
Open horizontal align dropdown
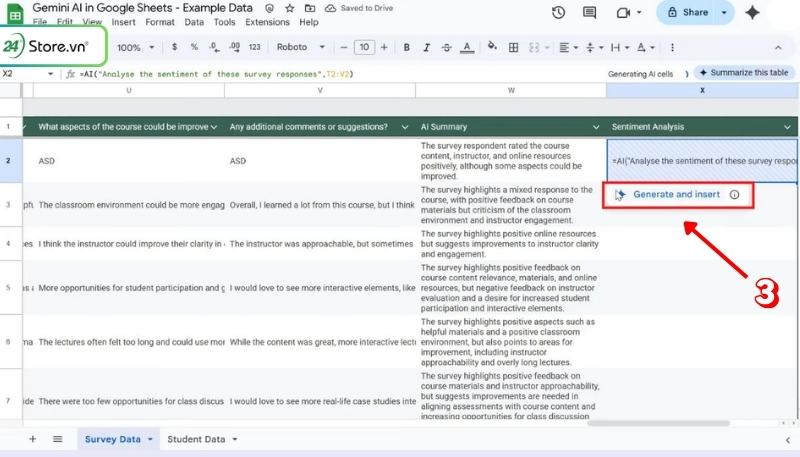pos(568,47)
